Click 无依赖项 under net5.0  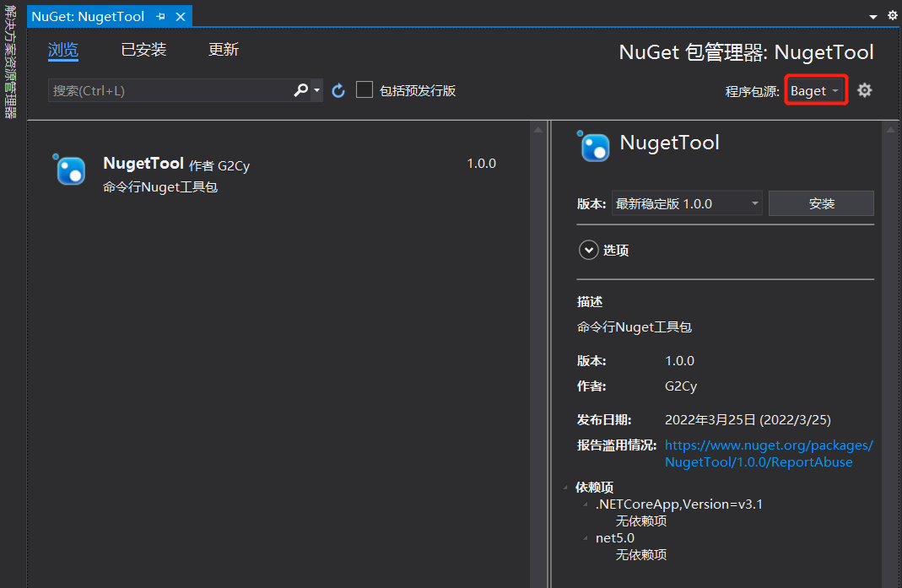(x=641, y=555)
